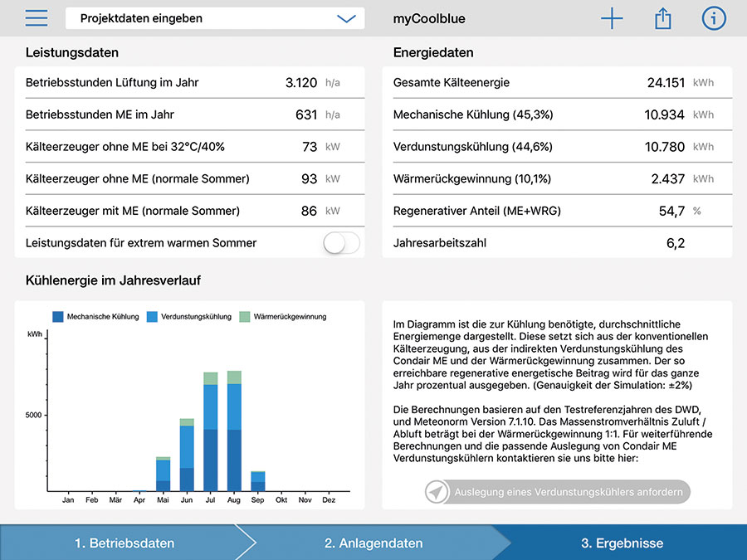
Task: Click the 54,7 % value
Action: tap(680, 211)
